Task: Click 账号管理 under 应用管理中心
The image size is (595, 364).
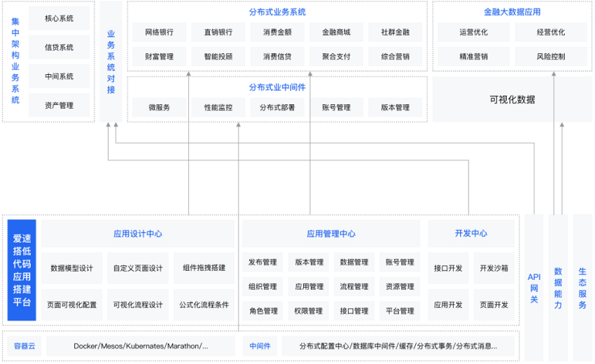Action: (400, 262)
